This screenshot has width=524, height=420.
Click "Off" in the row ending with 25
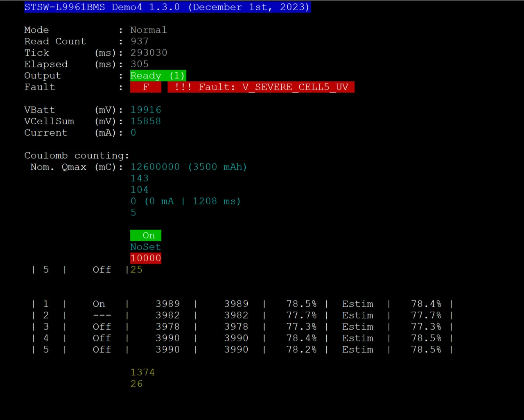102,270
